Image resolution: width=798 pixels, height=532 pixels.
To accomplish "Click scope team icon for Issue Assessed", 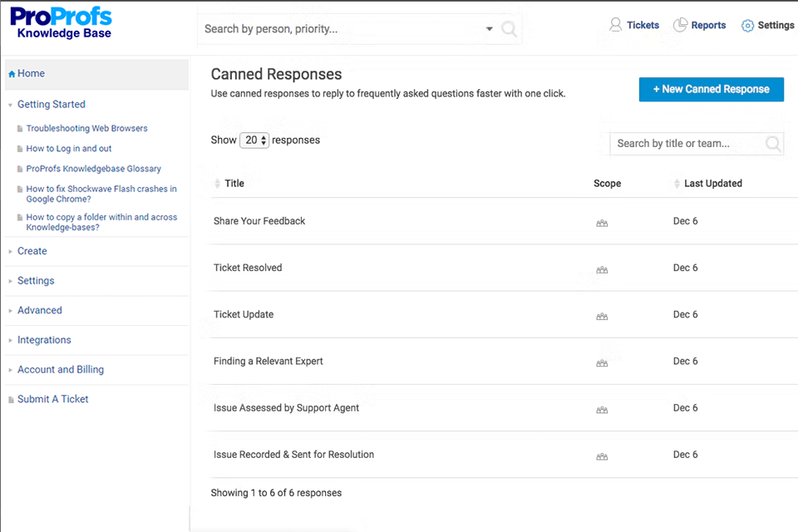I will (602, 410).
